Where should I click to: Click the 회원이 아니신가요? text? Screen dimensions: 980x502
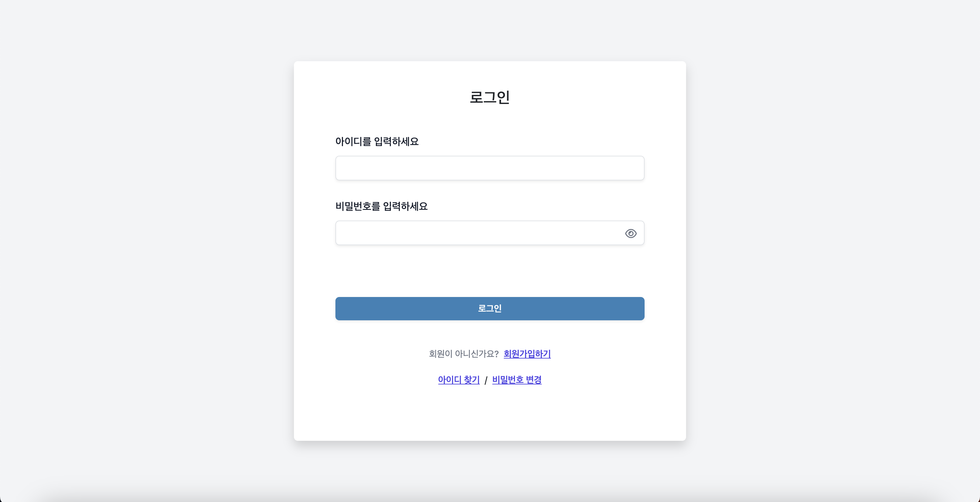[x=463, y=354]
